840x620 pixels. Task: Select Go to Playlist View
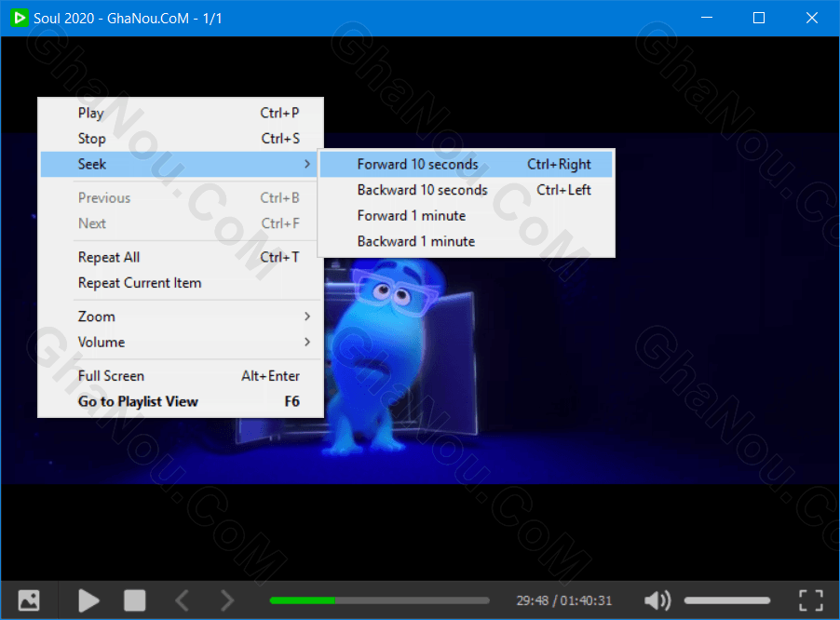tap(183, 402)
